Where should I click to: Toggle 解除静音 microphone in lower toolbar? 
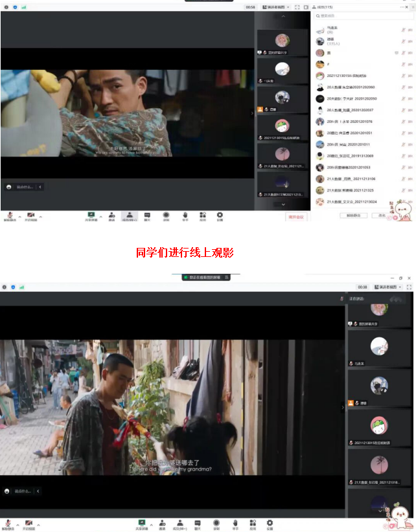8,525
